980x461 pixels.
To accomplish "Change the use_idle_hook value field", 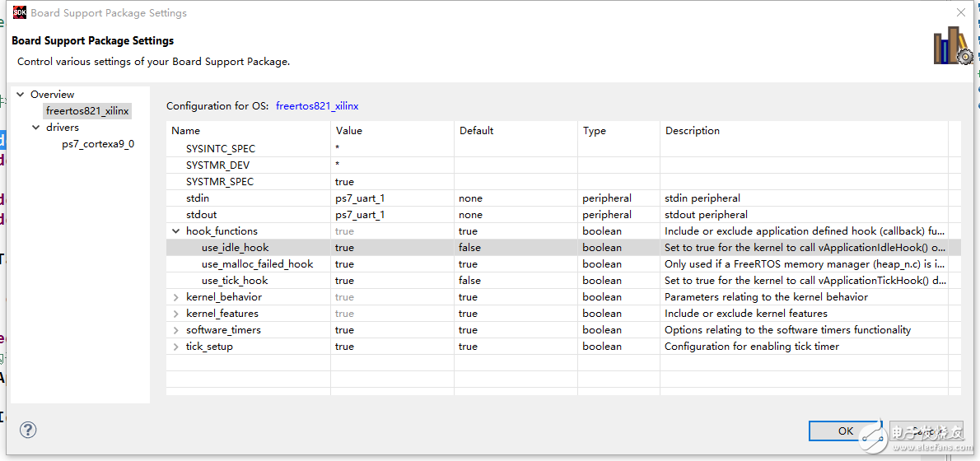I will pos(391,248).
